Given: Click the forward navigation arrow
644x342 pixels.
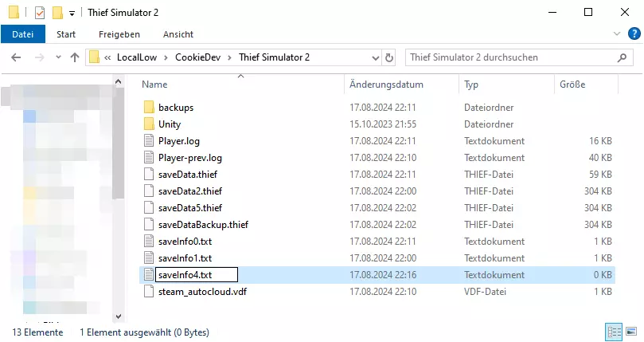Looking at the screenshot, I should click(40, 57).
